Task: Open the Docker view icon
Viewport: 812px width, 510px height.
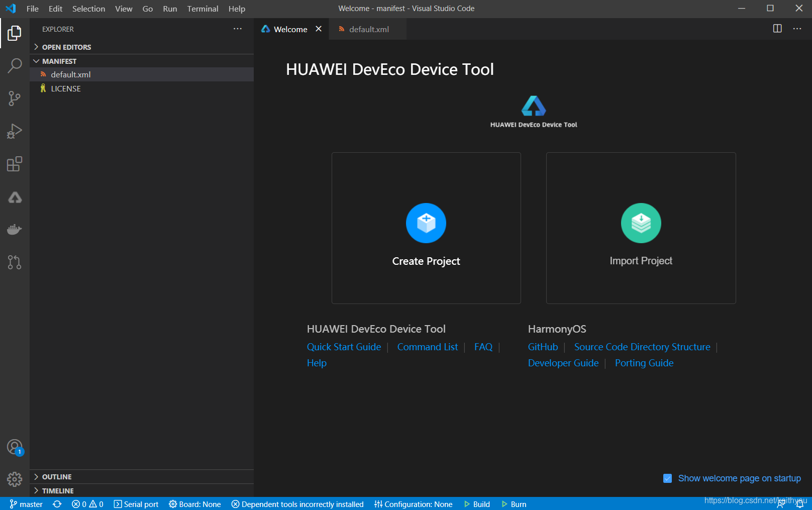Action: click(x=15, y=230)
